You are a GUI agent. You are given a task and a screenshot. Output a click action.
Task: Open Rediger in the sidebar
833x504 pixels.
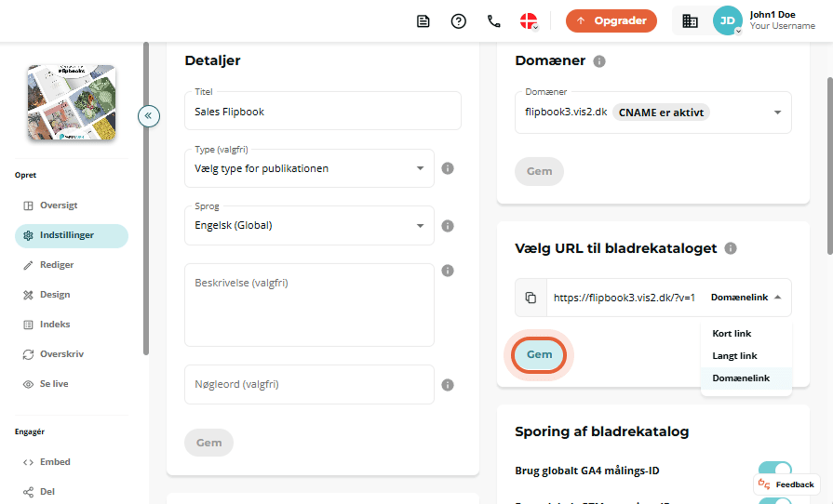72,265
